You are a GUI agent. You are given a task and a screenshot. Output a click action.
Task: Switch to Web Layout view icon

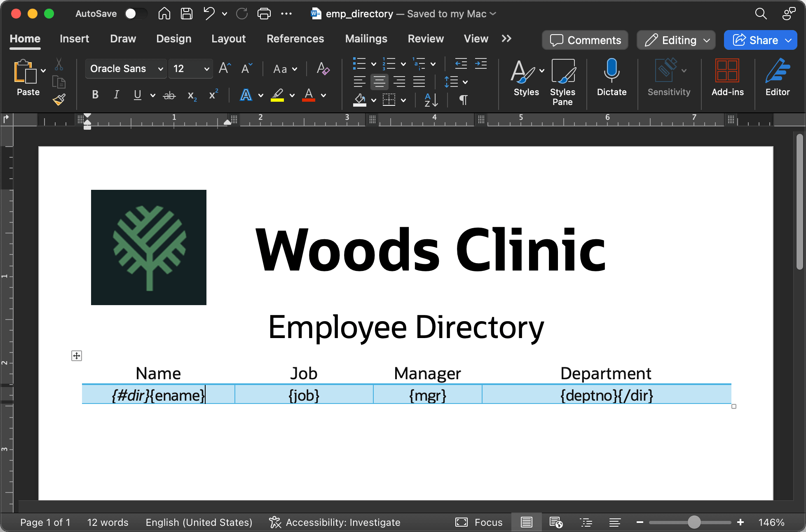pos(556,522)
